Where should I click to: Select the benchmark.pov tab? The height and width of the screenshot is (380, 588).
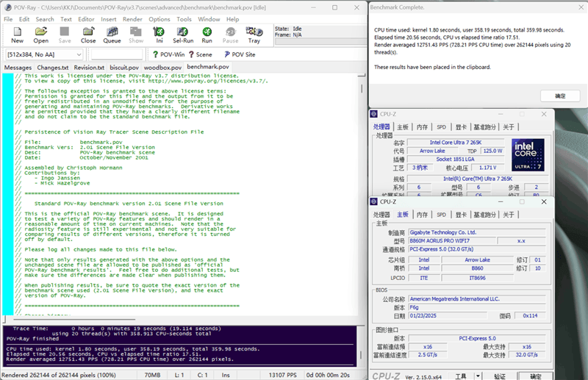208,67
